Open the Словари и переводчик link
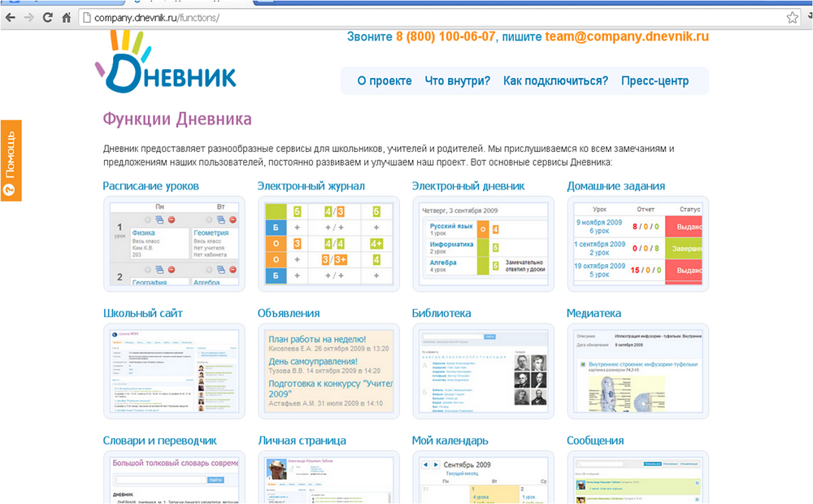The height and width of the screenshot is (504, 813). pyautogui.click(x=159, y=441)
